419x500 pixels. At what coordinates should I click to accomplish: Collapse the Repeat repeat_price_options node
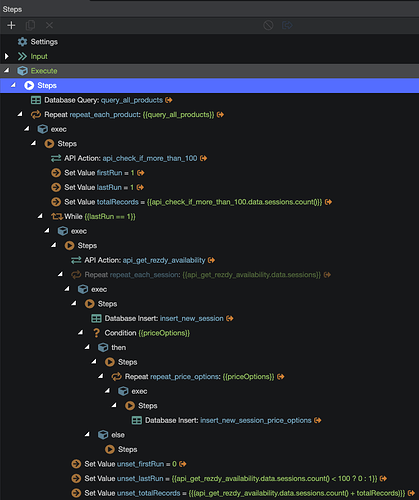(100, 376)
